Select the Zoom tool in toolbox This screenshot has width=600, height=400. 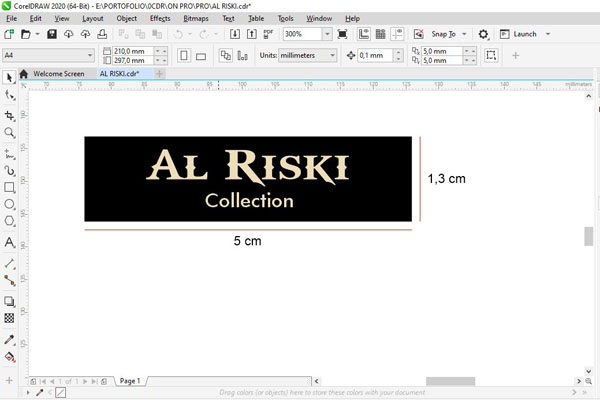click(9, 133)
